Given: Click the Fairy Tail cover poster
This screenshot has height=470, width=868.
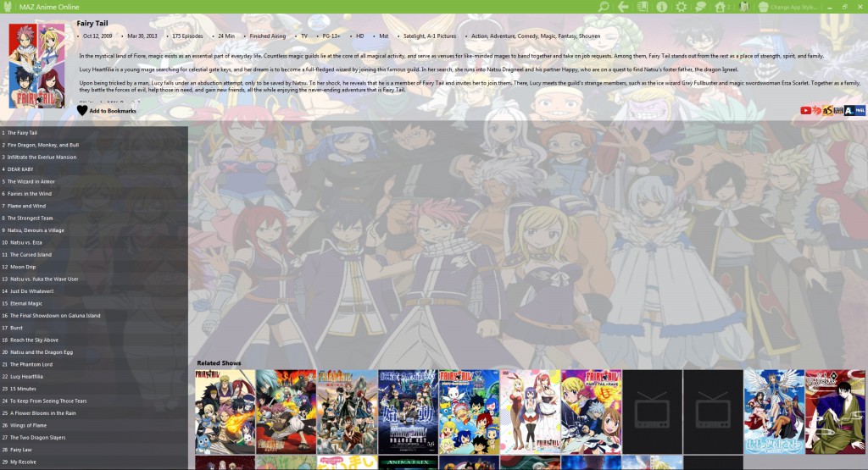Looking at the screenshot, I should [36, 66].
